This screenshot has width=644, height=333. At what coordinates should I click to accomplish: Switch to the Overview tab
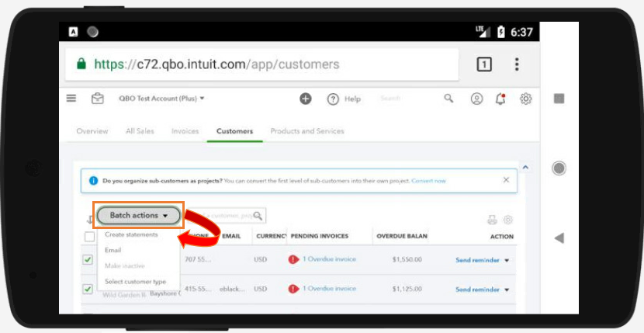point(92,131)
